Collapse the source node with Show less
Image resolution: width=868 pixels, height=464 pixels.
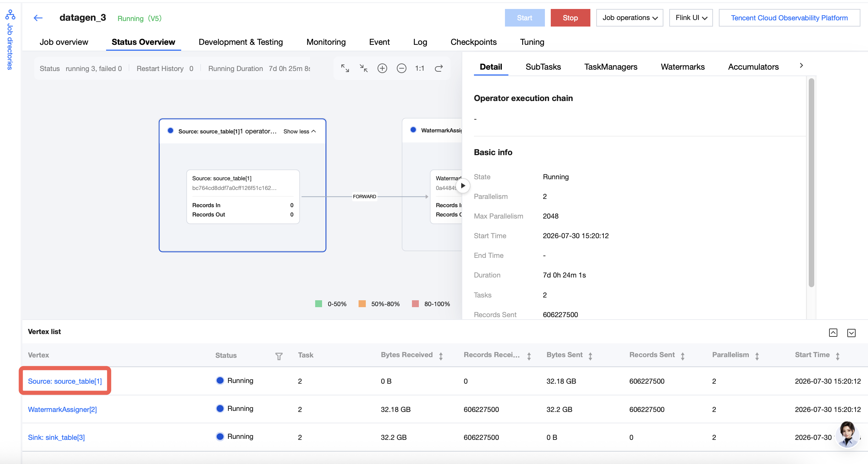pos(299,131)
